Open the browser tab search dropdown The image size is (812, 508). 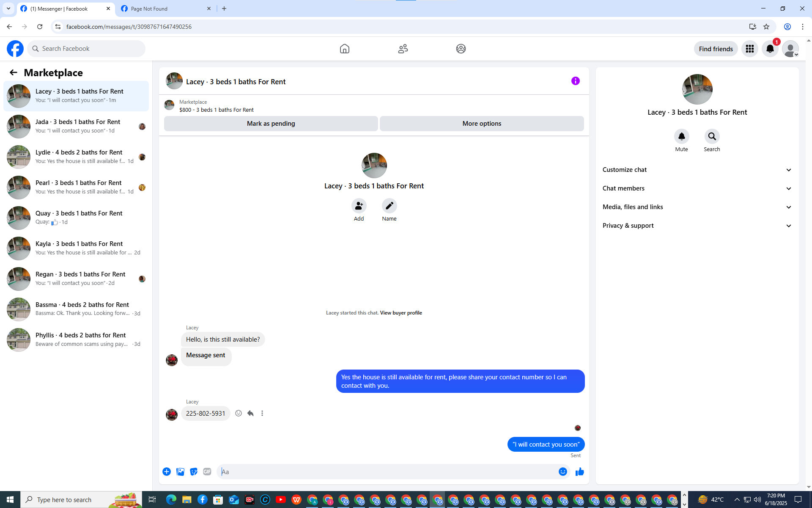(8, 8)
